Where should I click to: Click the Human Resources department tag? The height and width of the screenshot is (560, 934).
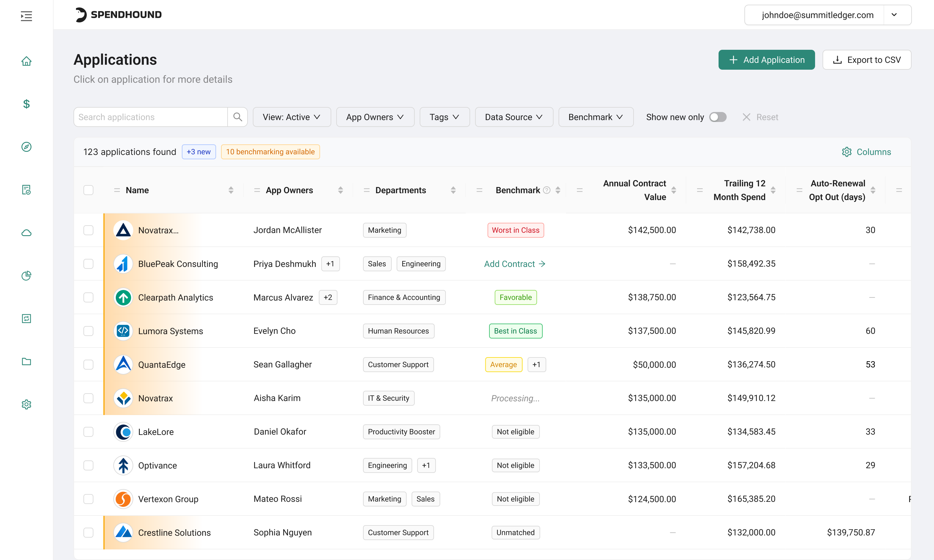pyautogui.click(x=399, y=331)
